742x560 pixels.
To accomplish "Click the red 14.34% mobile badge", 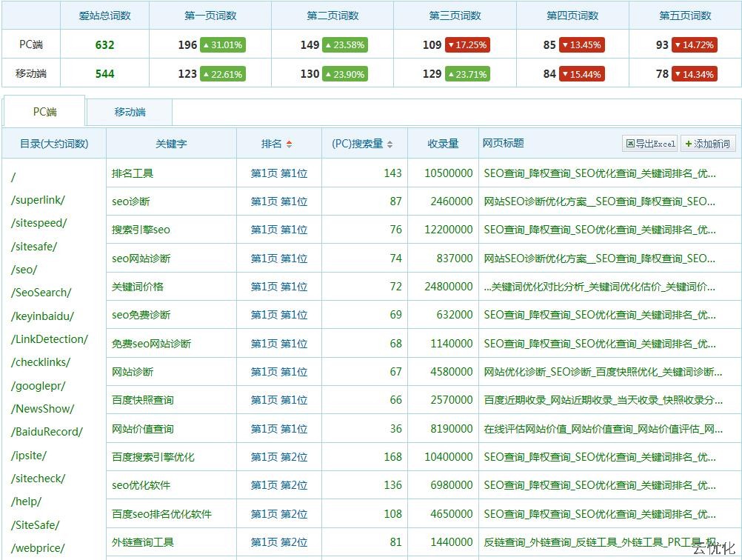I will [x=694, y=74].
